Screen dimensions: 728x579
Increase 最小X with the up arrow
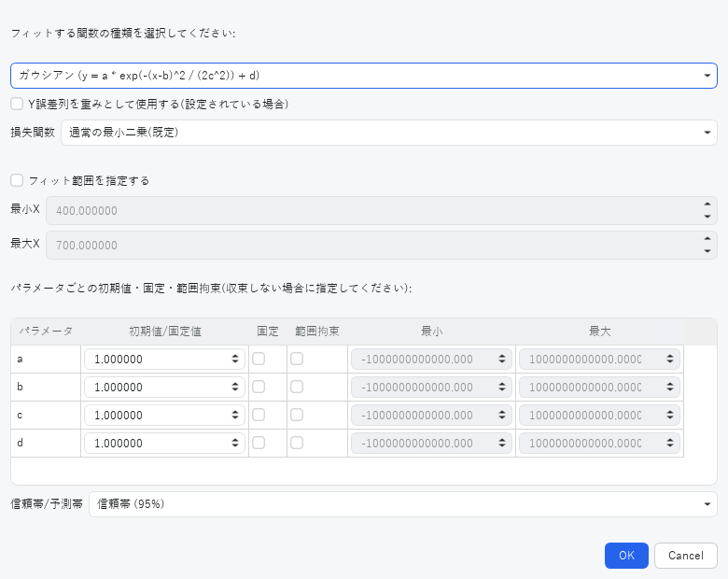707,204
